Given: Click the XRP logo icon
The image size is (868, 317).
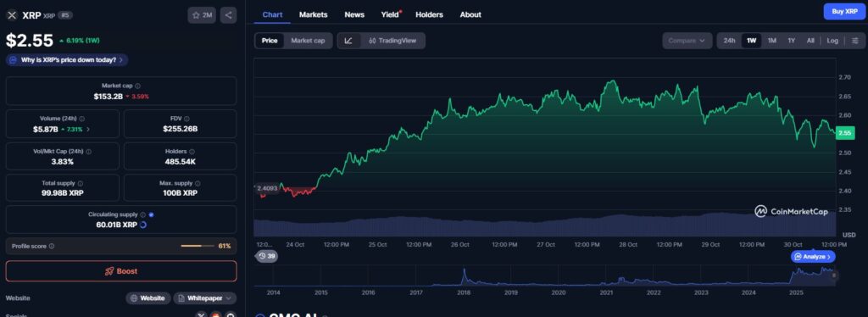Looking at the screenshot, I should [12, 15].
